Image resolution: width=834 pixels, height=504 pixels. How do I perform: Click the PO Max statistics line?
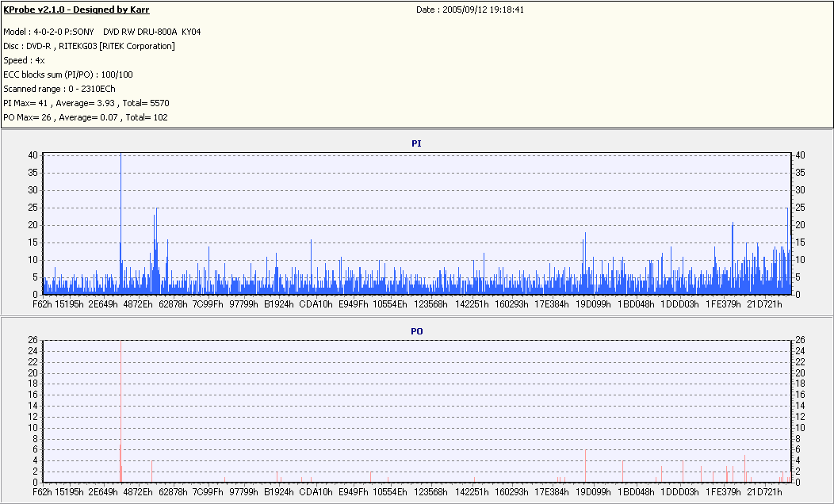tap(85, 117)
